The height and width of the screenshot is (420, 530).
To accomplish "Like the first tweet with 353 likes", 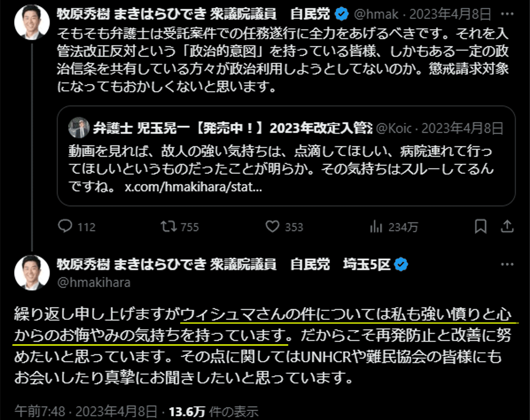I will [x=272, y=227].
